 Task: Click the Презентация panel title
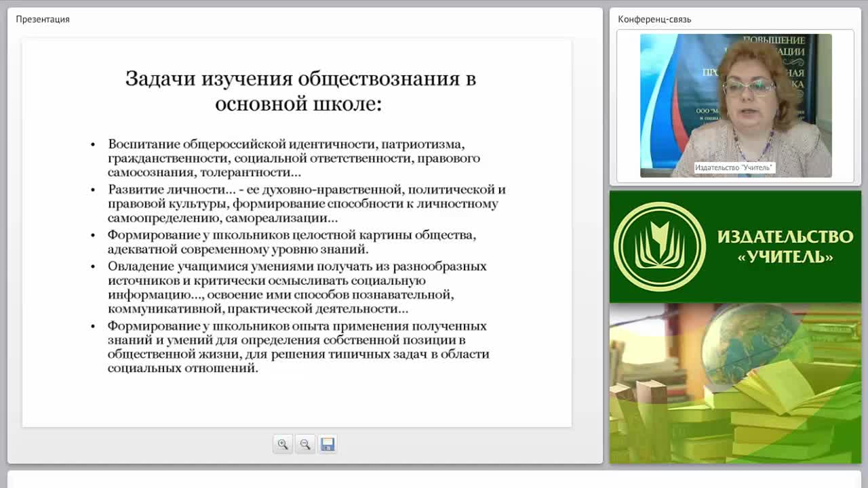43,19
